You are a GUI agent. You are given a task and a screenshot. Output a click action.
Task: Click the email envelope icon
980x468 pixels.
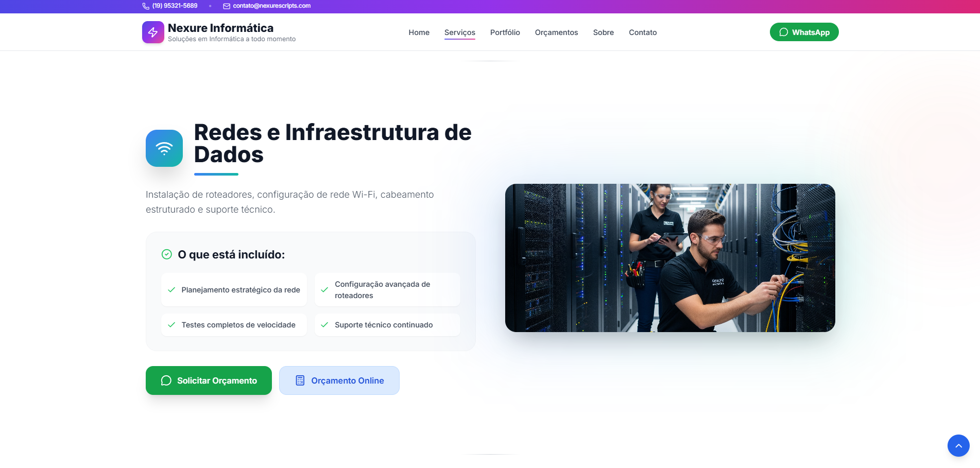(x=227, y=6)
